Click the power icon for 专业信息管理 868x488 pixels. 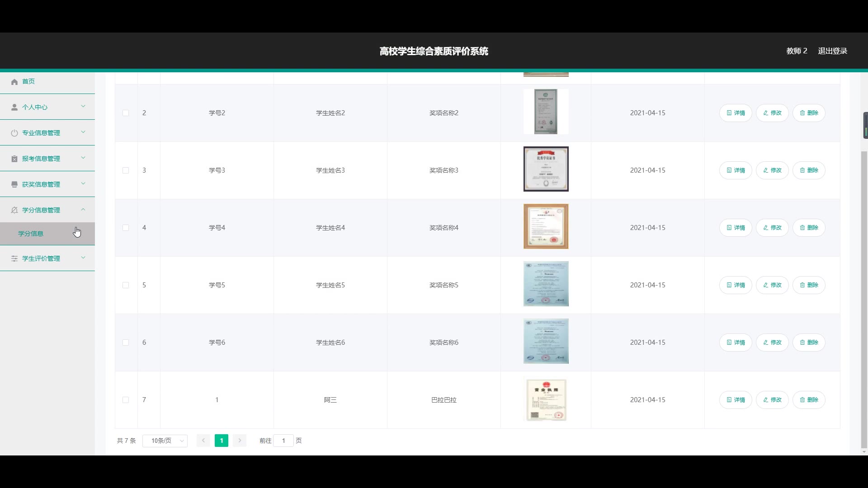pyautogui.click(x=14, y=133)
